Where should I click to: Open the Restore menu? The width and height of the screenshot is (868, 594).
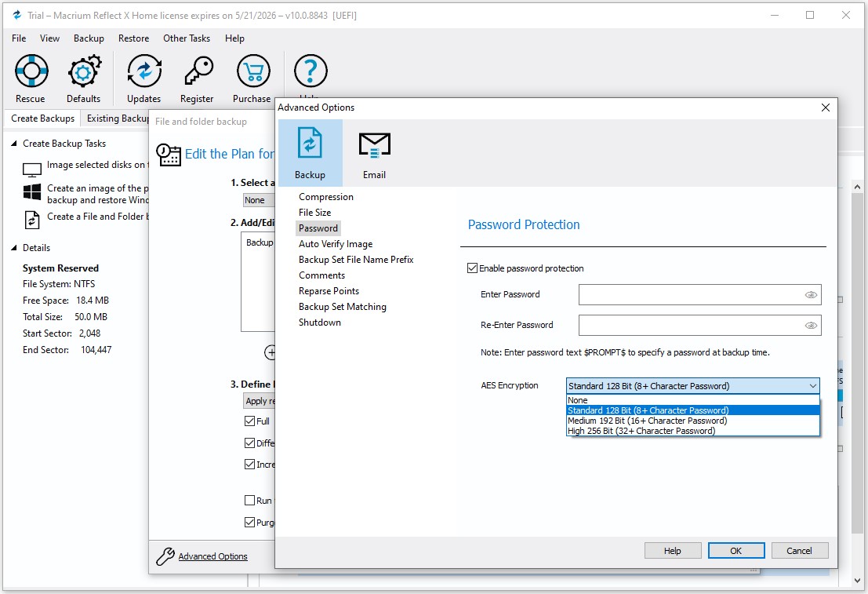click(133, 38)
